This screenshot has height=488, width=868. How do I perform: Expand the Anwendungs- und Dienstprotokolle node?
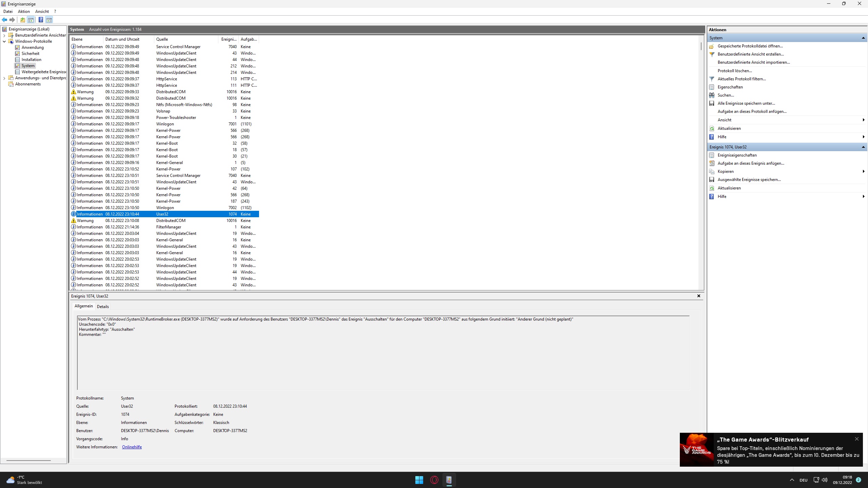click(4, 78)
